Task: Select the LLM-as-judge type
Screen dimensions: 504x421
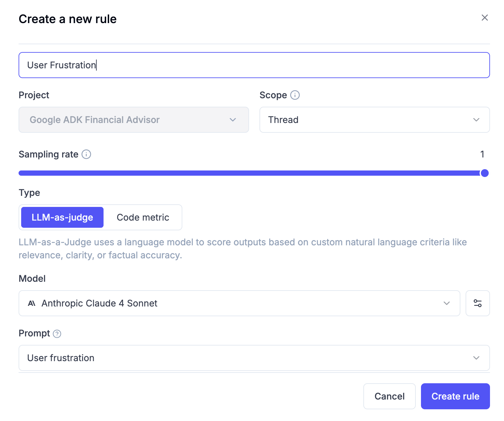Action: pyautogui.click(x=62, y=217)
